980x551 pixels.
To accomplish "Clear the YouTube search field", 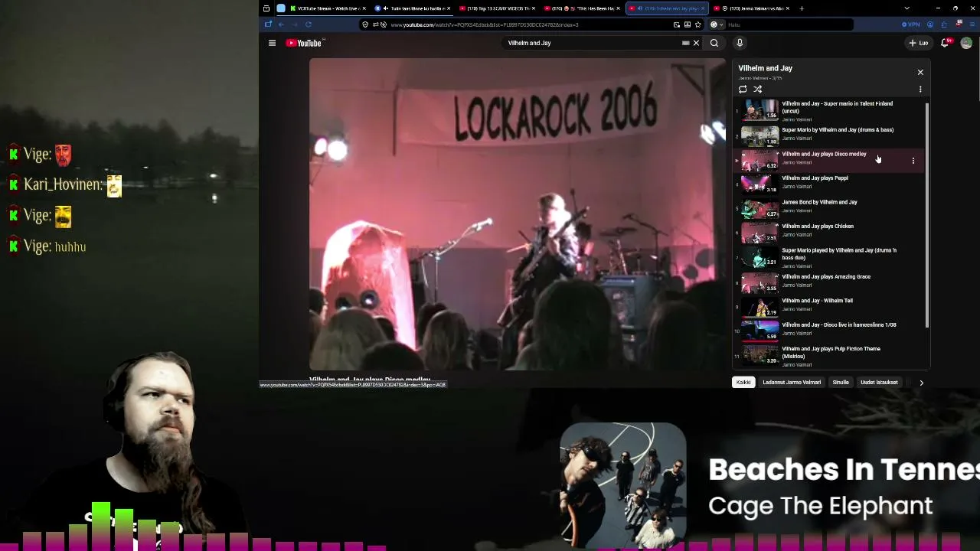I will (696, 43).
